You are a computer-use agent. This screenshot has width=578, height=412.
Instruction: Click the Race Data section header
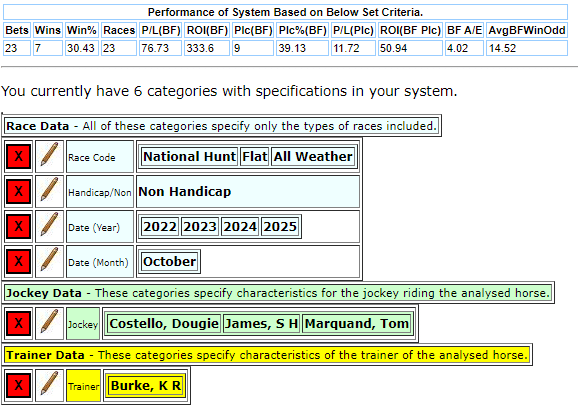pos(222,126)
